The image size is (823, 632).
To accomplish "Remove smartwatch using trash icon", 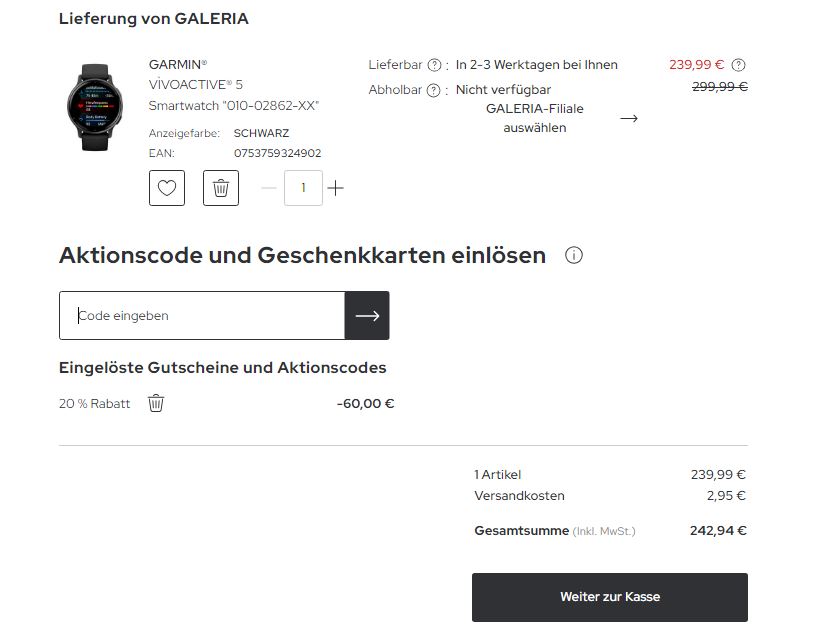I will [x=221, y=188].
